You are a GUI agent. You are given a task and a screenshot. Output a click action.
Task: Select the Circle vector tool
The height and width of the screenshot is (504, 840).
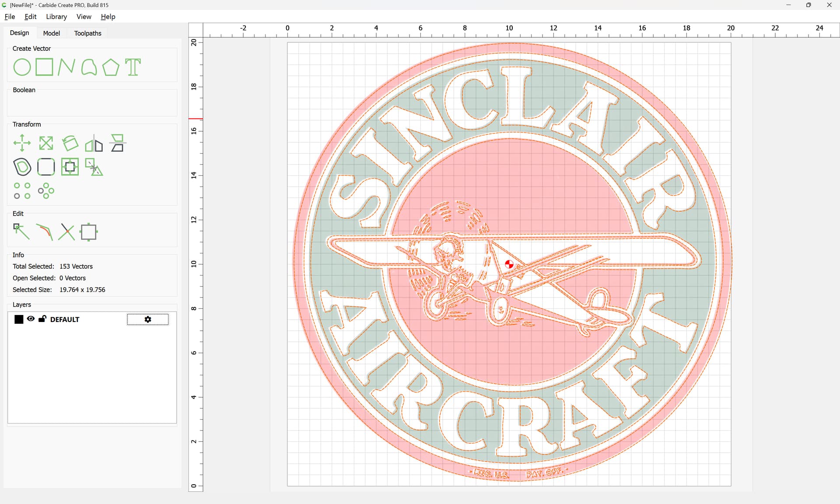click(22, 67)
